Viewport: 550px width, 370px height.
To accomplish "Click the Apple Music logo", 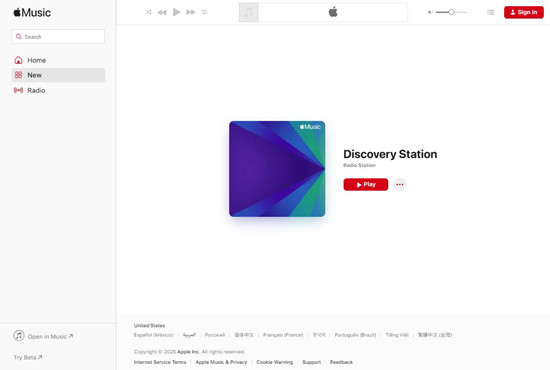I will [x=32, y=13].
